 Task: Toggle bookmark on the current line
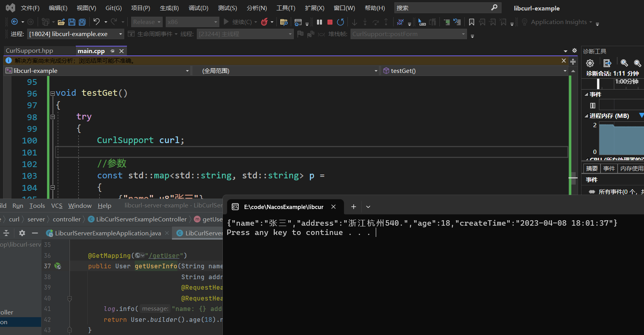coord(472,22)
